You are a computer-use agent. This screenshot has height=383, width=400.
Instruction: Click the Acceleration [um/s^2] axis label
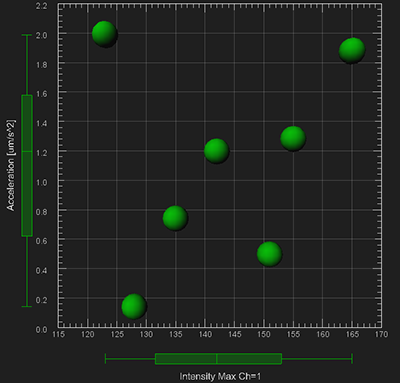(11, 165)
